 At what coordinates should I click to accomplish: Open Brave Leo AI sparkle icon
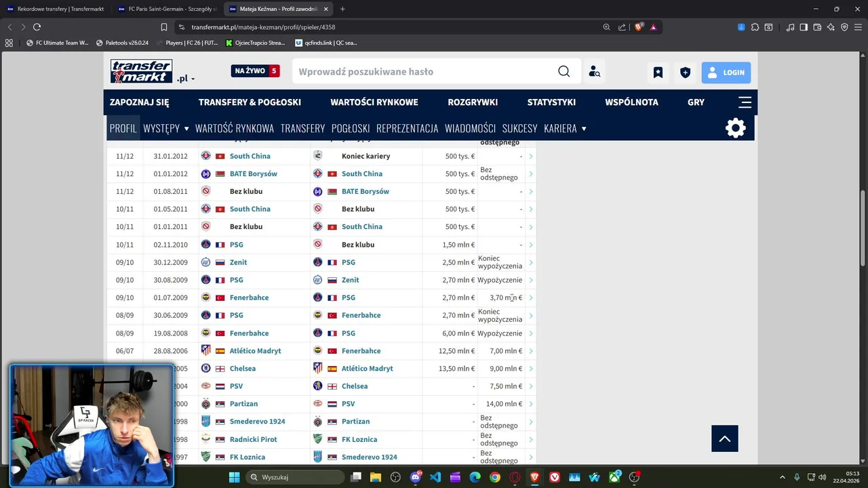(x=831, y=27)
